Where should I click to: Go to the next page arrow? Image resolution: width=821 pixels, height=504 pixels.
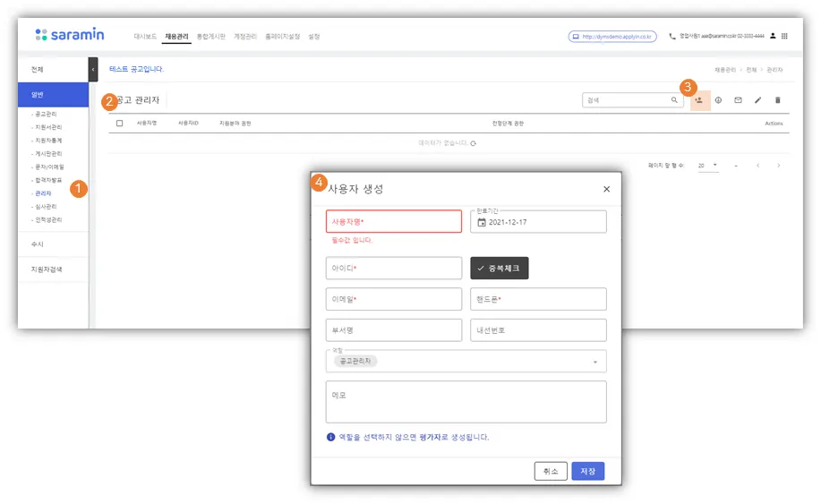[779, 166]
